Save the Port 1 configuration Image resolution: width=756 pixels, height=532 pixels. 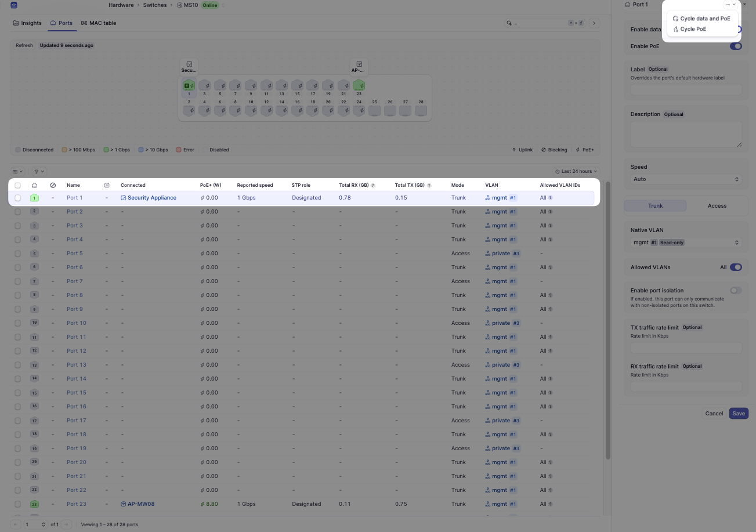(x=738, y=413)
